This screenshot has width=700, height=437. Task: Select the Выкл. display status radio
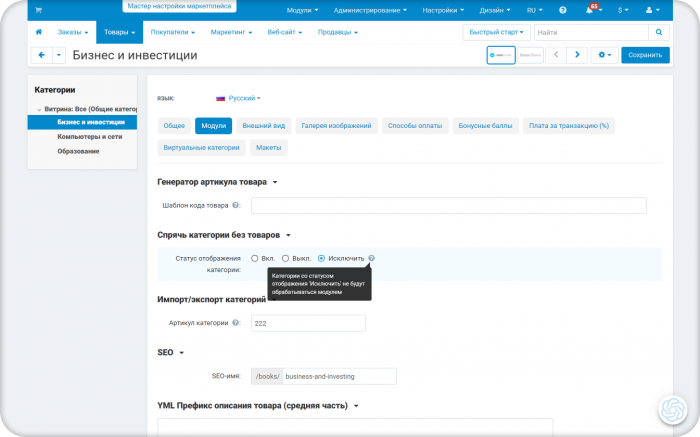coord(285,258)
